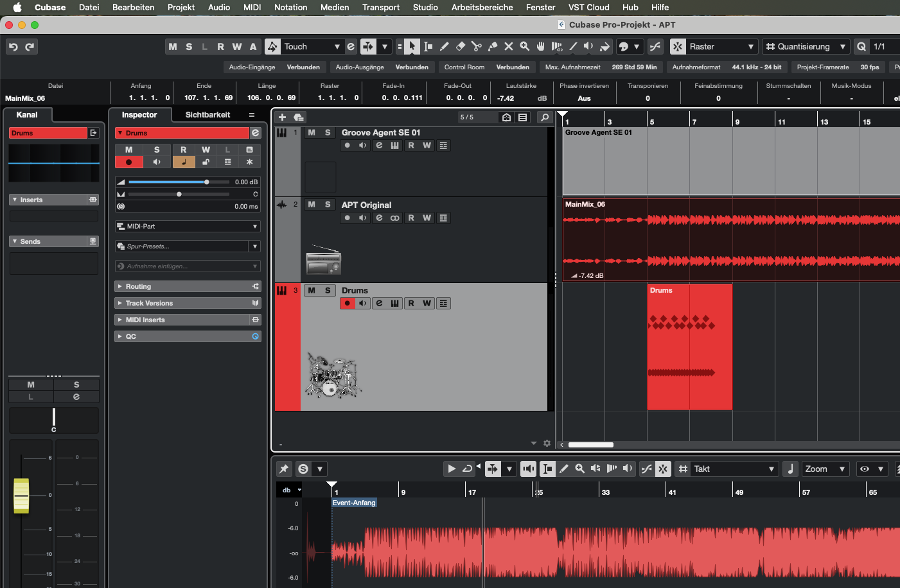Open the Transport menu
Image resolution: width=900 pixels, height=588 pixels.
(x=380, y=7)
